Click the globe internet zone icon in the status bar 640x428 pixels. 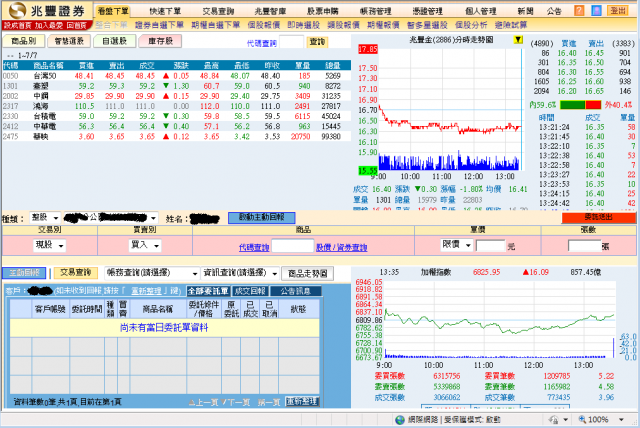[x=400, y=419]
